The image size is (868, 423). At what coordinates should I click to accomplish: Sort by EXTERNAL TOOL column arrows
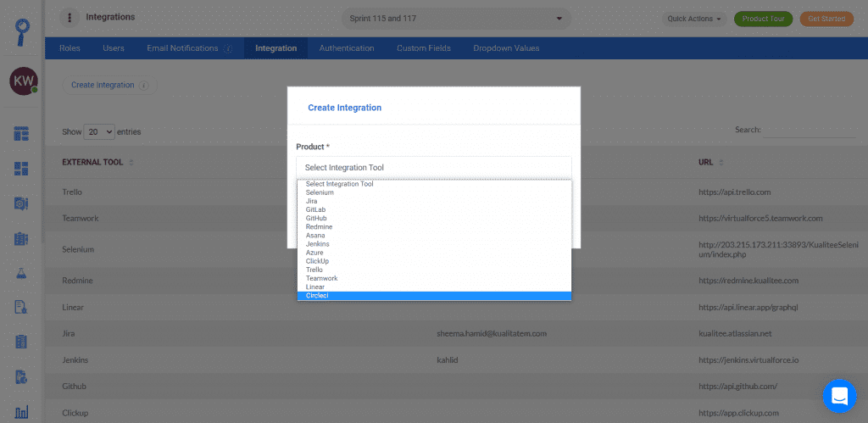coord(131,163)
